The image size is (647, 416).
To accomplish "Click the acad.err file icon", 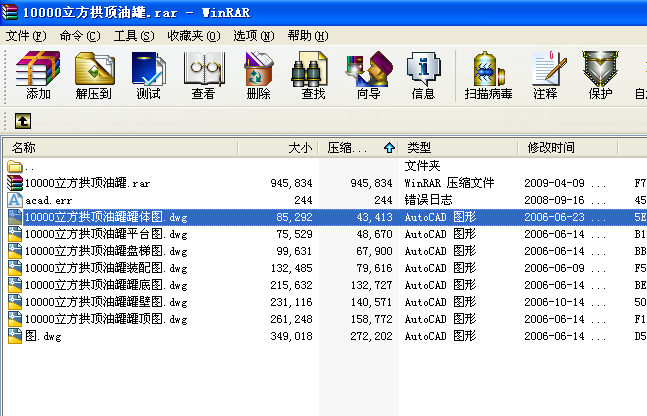I will click(15, 200).
